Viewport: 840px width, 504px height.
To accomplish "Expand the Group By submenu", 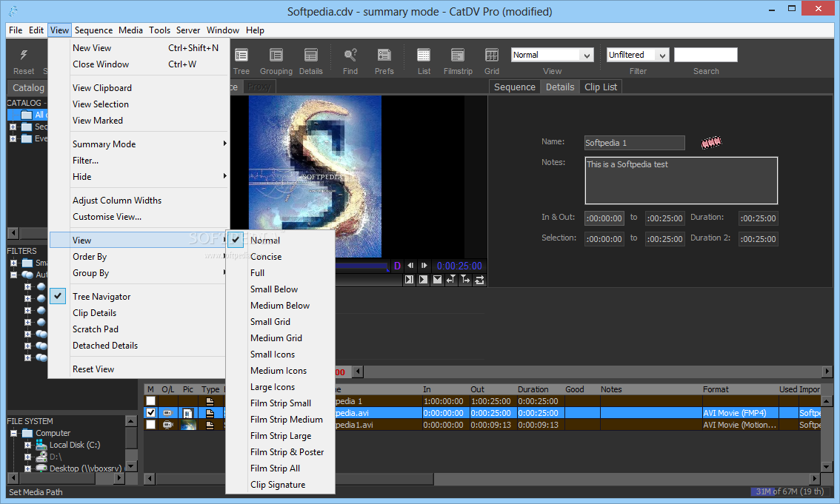I will [137, 273].
